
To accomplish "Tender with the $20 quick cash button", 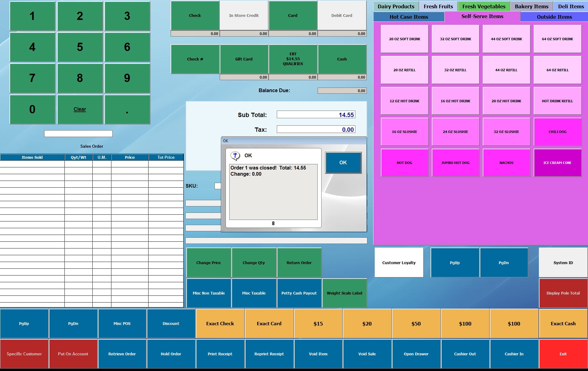I will point(367,324).
